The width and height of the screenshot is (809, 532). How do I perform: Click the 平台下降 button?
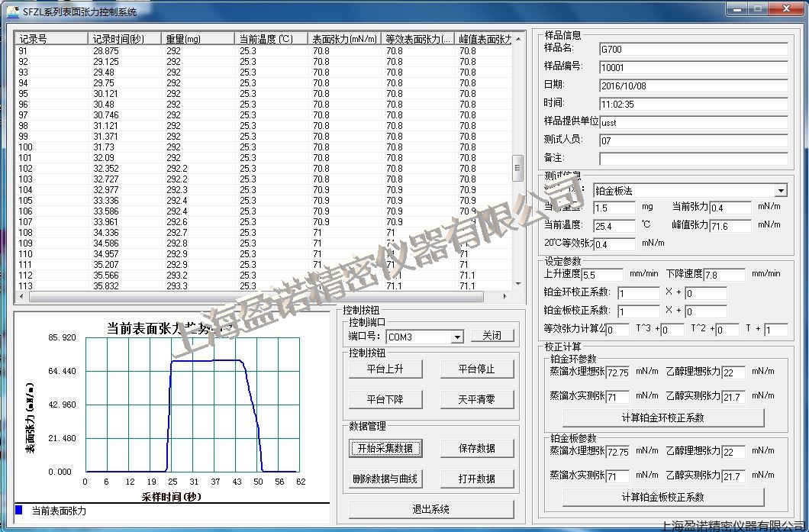[x=385, y=399]
